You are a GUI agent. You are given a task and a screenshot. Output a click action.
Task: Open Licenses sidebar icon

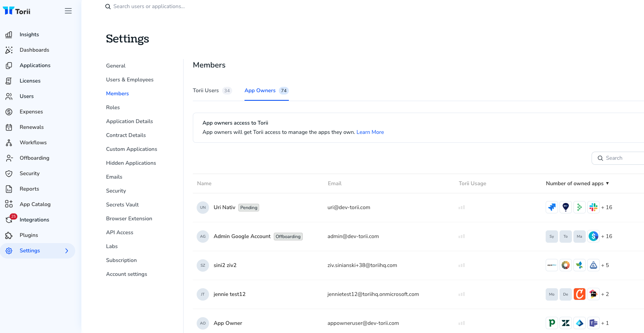pyautogui.click(x=9, y=81)
